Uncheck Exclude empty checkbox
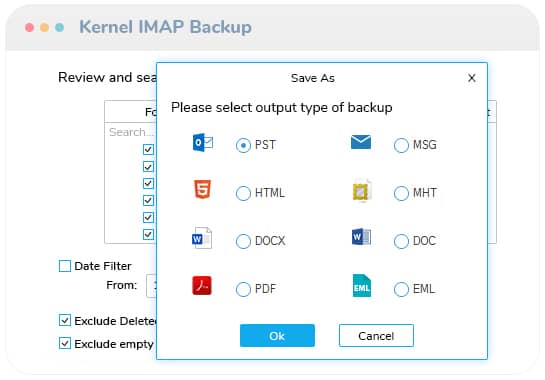This screenshot has height=380, width=545. 65,343
